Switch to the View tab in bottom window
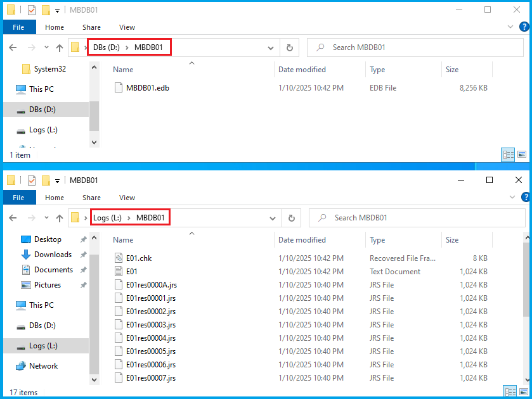Screen dimensions: 532x399 (x=127, y=198)
